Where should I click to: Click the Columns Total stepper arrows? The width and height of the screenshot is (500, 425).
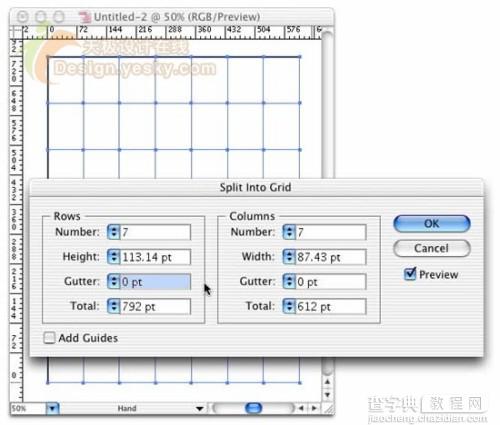coord(289,306)
